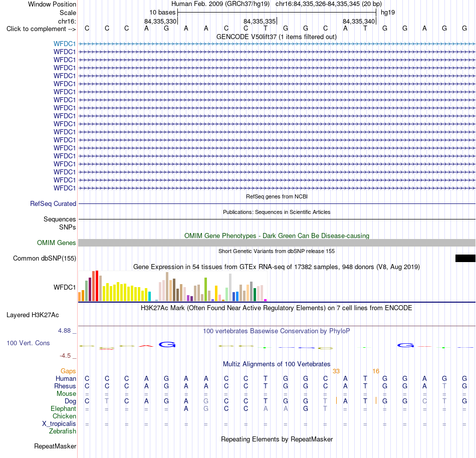Select the light-blue highlighted WFDC1 transcript label
The width and height of the screenshot is (476, 458).
pos(64,44)
